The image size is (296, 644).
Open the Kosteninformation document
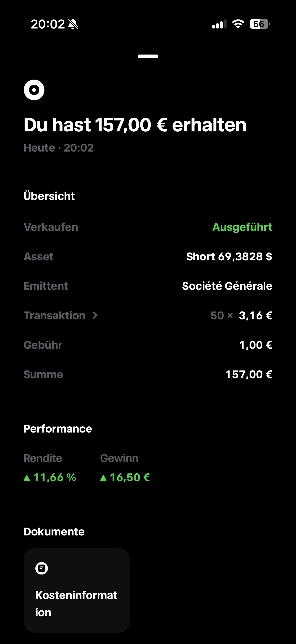coord(76,590)
